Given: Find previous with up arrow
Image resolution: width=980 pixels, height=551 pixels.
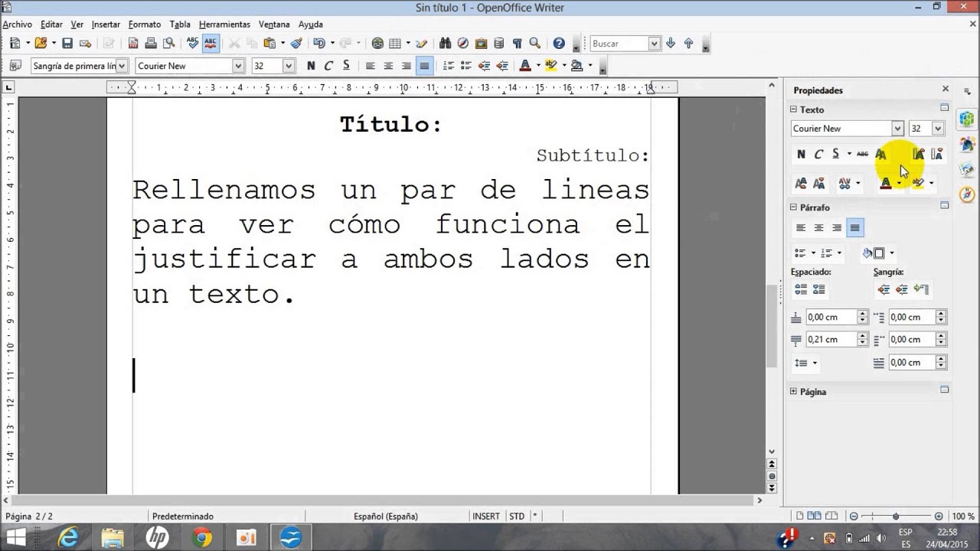Looking at the screenshot, I should coord(688,44).
